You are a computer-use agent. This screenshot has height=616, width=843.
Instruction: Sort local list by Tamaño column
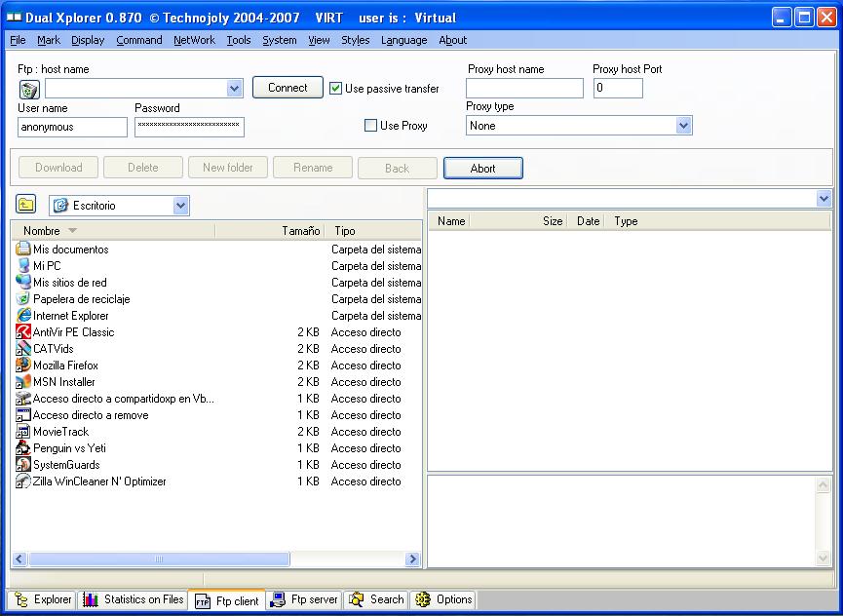[270, 231]
